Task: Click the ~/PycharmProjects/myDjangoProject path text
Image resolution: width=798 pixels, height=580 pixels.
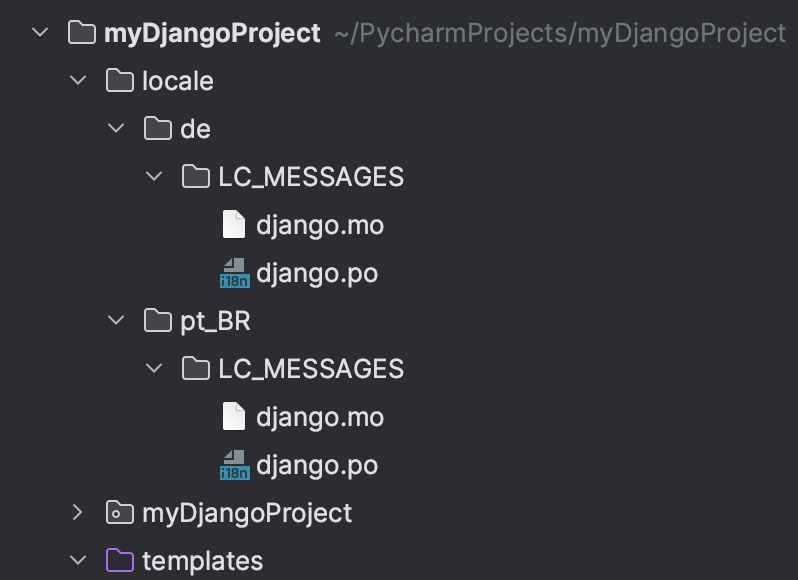Action: point(560,34)
